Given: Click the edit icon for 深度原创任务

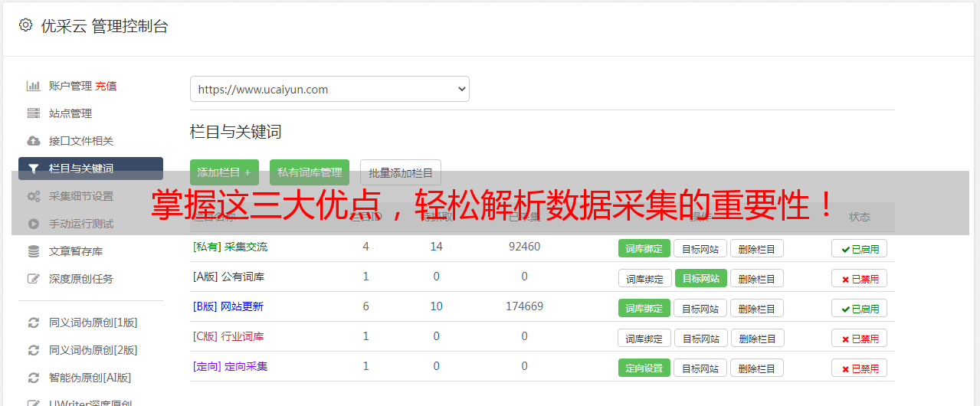Looking at the screenshot, I should click(33, 279).
